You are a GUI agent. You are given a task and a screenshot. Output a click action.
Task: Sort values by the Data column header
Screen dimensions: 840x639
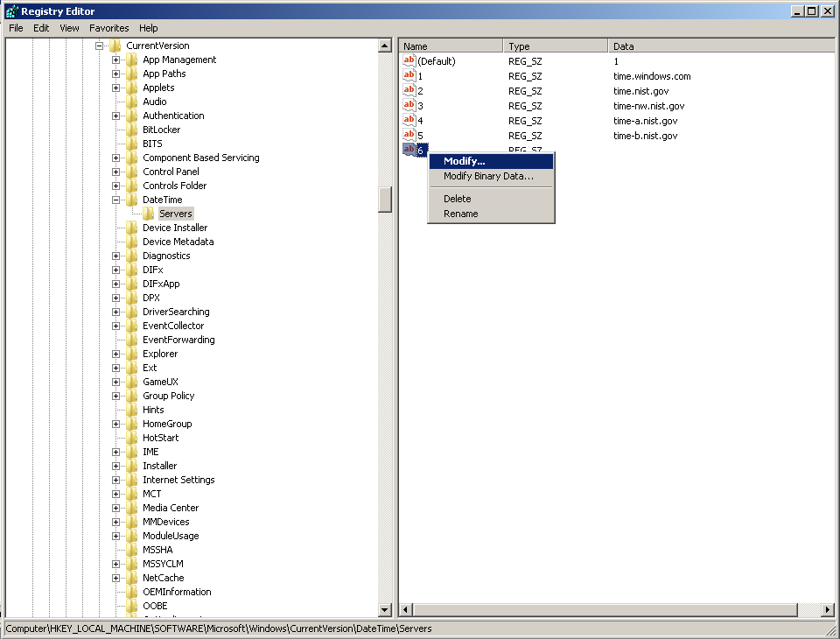[x=720, y=46]
